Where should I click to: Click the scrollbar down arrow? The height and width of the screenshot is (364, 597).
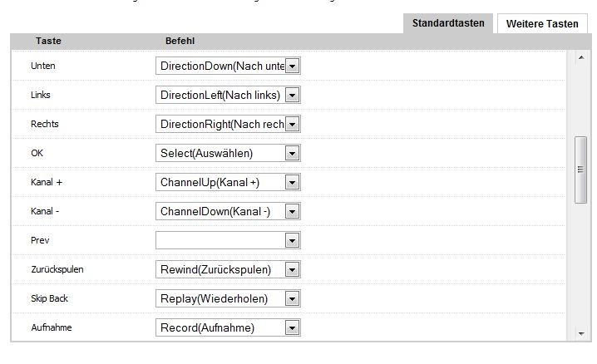point(580,334)
